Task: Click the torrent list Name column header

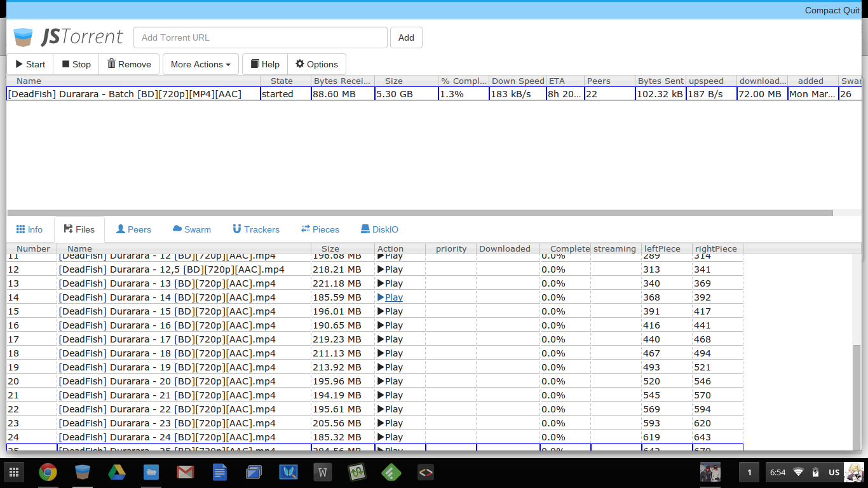Action: click(133, 81)
